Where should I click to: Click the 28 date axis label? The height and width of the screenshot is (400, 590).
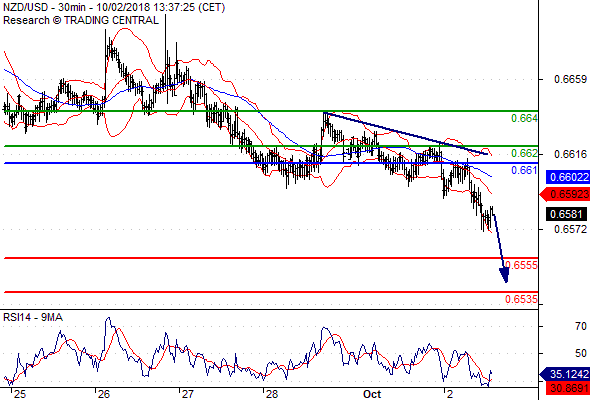click(x=272, y=394)
